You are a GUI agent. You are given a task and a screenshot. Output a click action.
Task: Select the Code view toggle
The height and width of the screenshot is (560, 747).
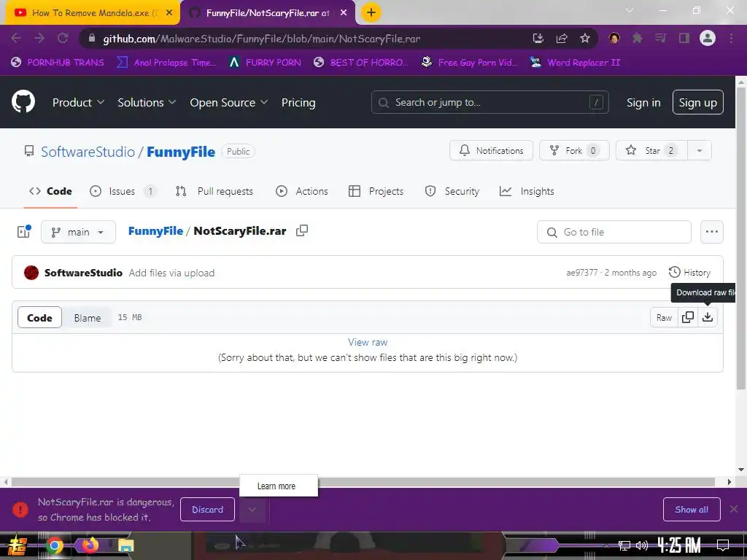click(x=39, y=318)
